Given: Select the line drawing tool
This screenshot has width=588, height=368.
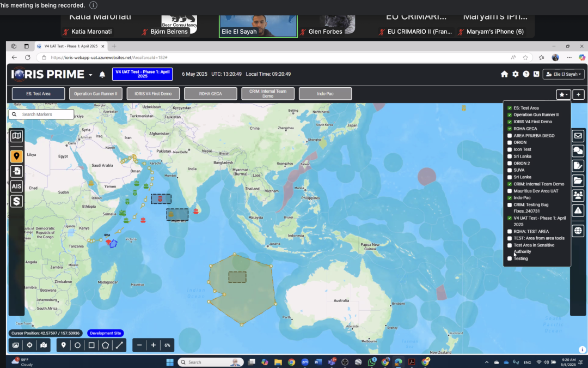Looking at the screenshot, I should 119,345.
